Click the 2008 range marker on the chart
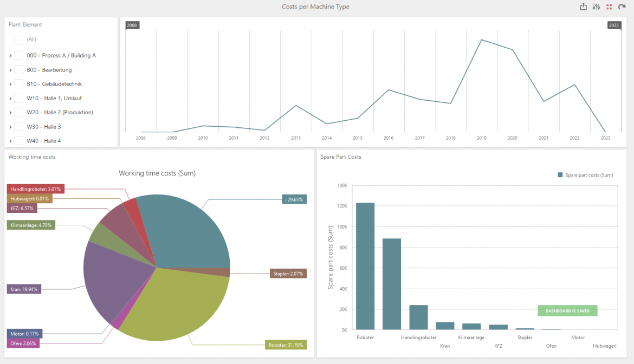Screen dimensions: 634x364 pos(132,25)
